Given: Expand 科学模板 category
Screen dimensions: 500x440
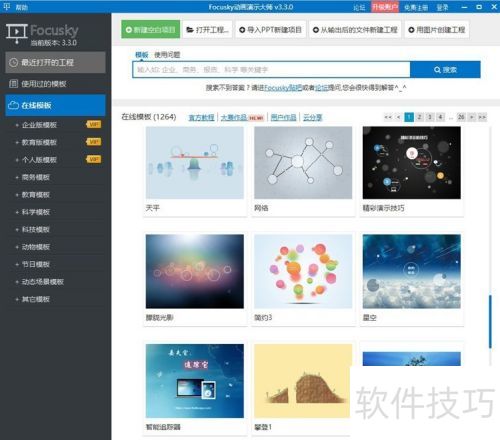Looking at the screenshot, I should (x=35, y=212).
